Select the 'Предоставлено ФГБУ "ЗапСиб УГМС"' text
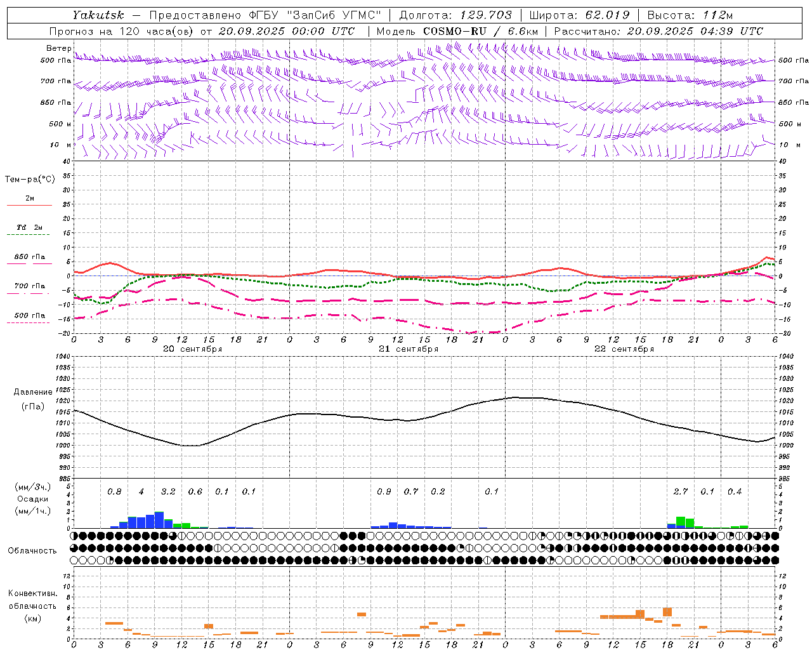 265,15
